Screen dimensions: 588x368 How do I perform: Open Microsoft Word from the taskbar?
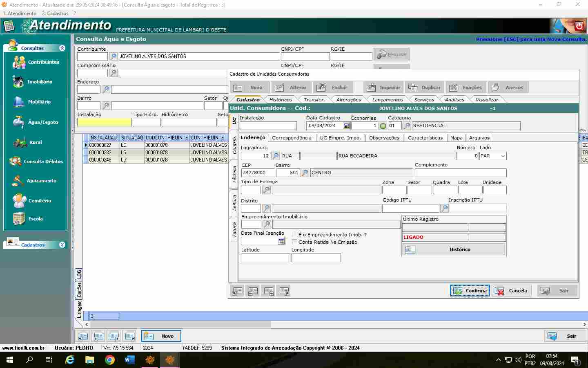[129, 360]
